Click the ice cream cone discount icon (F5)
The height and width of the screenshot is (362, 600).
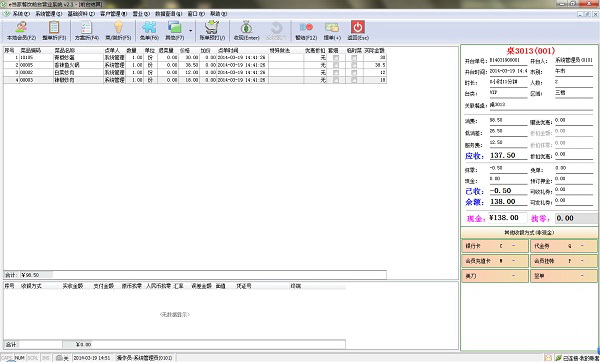pyautogui.click(x=118, y=31)
